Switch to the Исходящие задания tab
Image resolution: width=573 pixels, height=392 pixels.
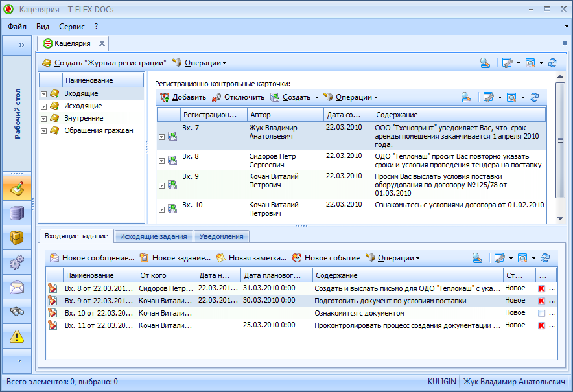pyautogui.click(x=154, y=236)
